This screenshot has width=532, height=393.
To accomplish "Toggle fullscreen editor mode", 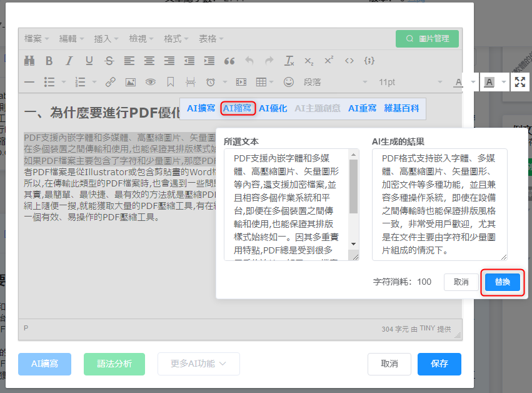I will click(520, 82).
